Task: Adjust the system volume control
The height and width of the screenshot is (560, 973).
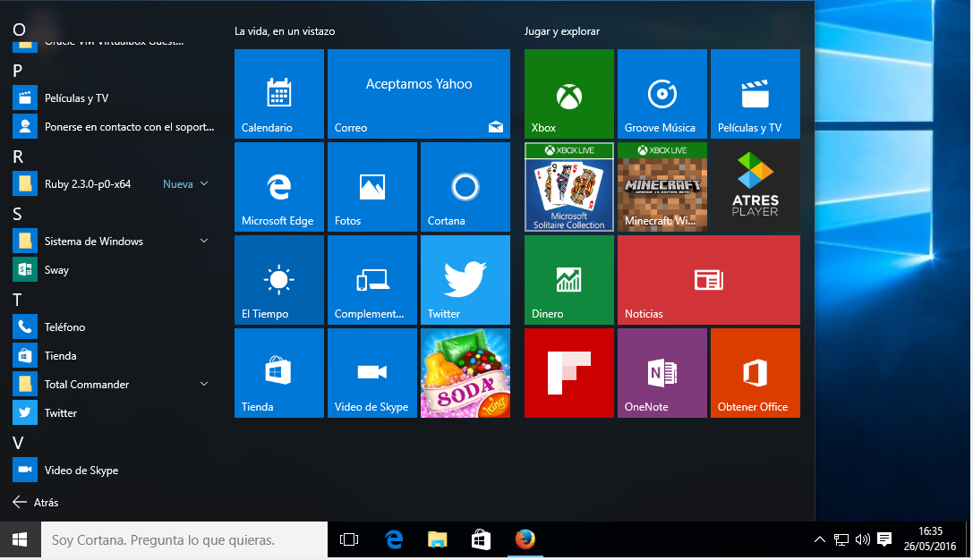Action: point(862,539)
